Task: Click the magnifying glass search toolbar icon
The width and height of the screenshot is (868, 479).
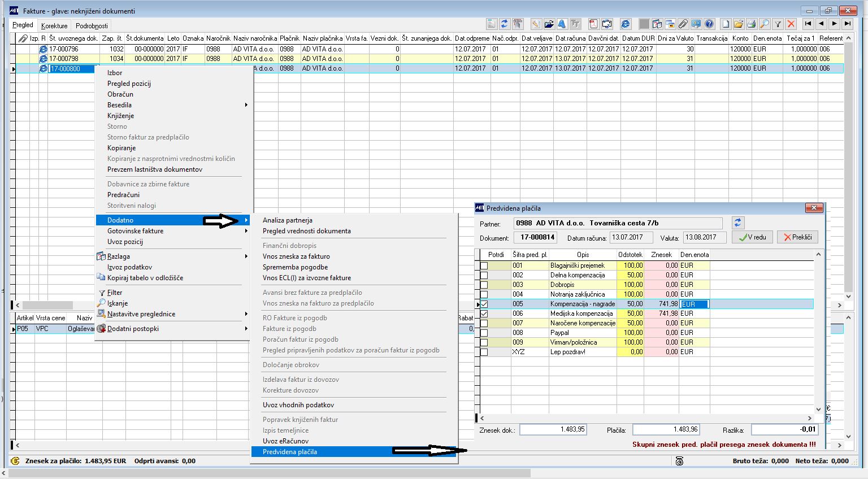Action: point(765,24)
